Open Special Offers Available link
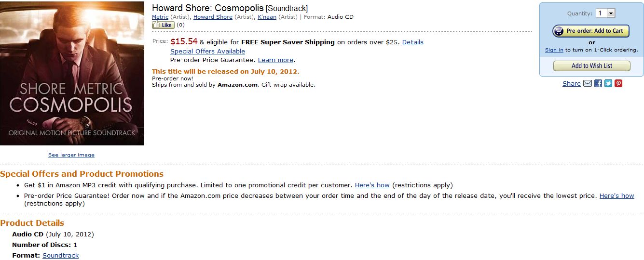The image size is (644, 260). click(207, 52)
